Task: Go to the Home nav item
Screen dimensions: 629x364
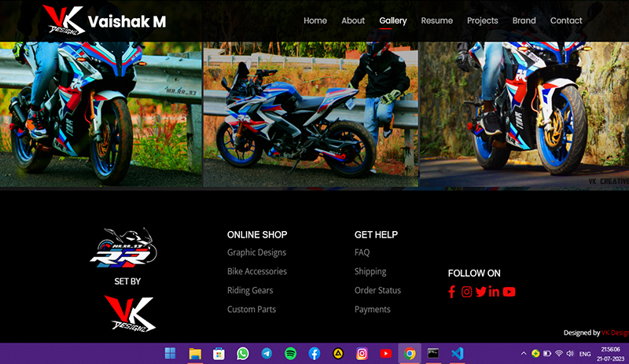Action: click(x=315, y=20)
